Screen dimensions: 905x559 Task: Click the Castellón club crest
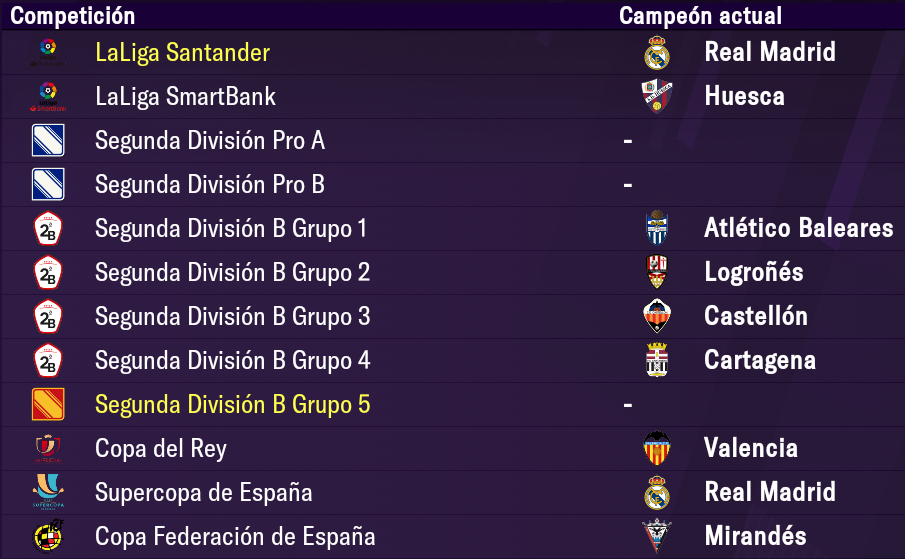657,316
